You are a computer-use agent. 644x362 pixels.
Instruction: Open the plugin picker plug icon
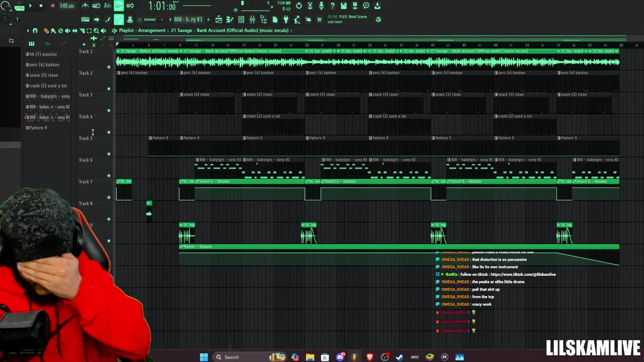(286, 20)
